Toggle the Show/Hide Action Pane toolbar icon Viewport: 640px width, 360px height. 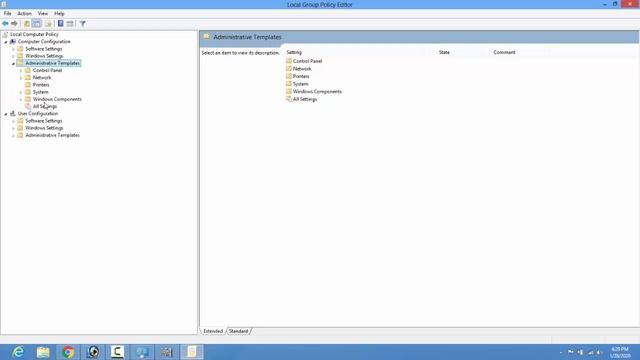70,24
